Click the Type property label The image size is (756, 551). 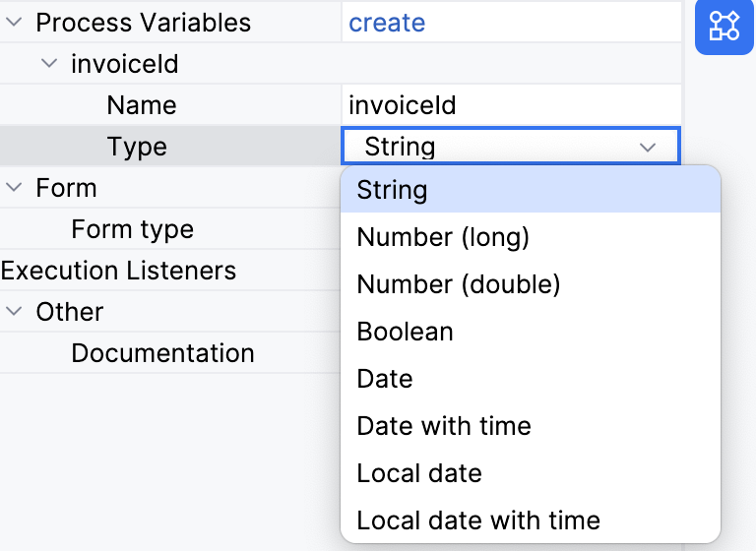pyautogui.click(x=137, y=147)
